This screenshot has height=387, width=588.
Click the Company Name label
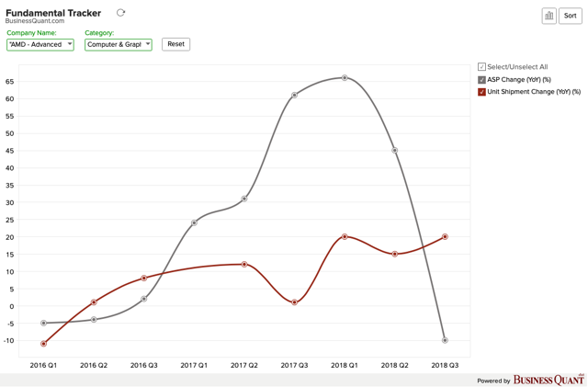[31, 33]
